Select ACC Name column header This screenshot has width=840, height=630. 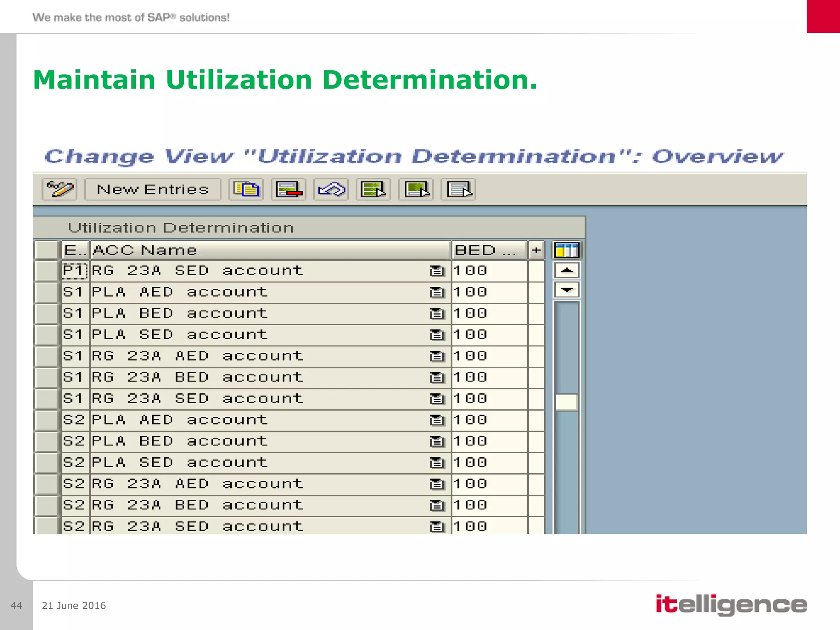(271, 250)
